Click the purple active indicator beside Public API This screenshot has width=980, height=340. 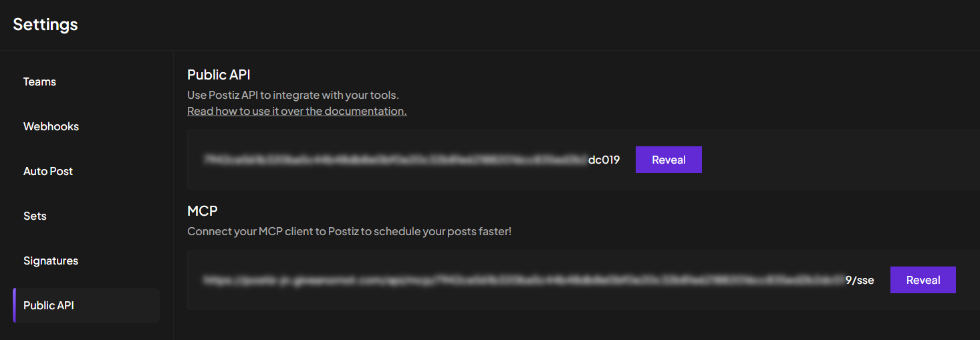(14, 305)
